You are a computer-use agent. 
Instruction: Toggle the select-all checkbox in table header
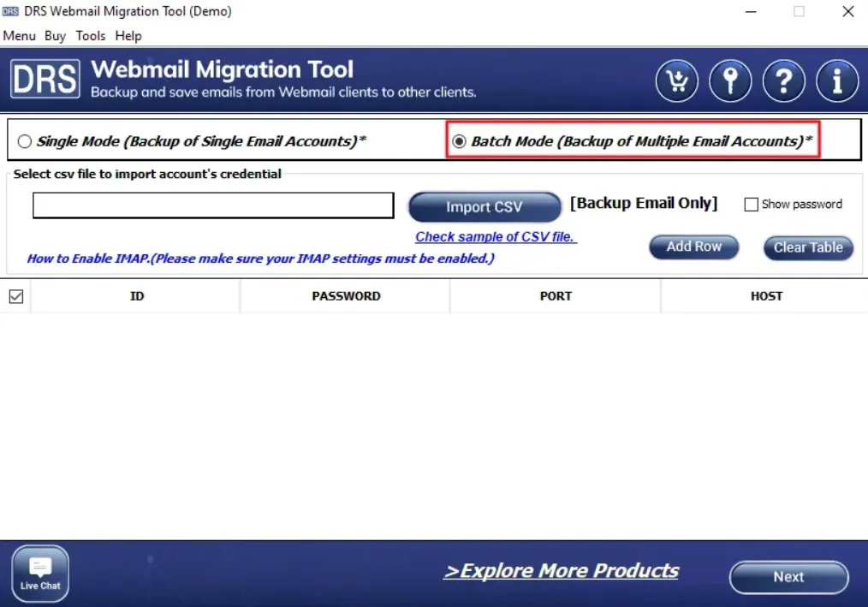(15, 296)
